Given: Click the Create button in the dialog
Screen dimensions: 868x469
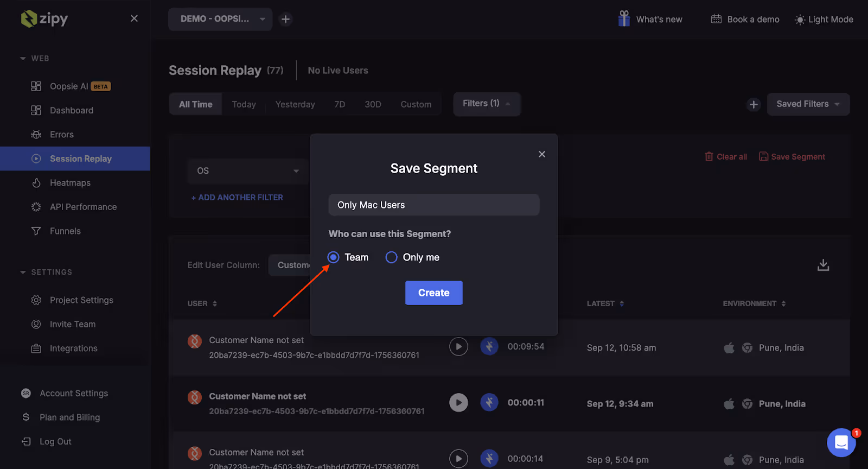Looking at the screenshot, I should [x=434, y=293].
